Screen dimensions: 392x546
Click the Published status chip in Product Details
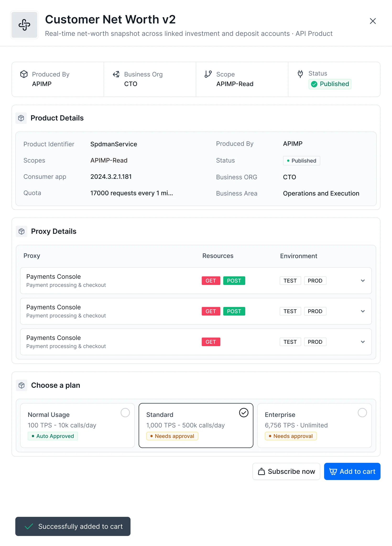pyautogui.click(x=301, y=161)
